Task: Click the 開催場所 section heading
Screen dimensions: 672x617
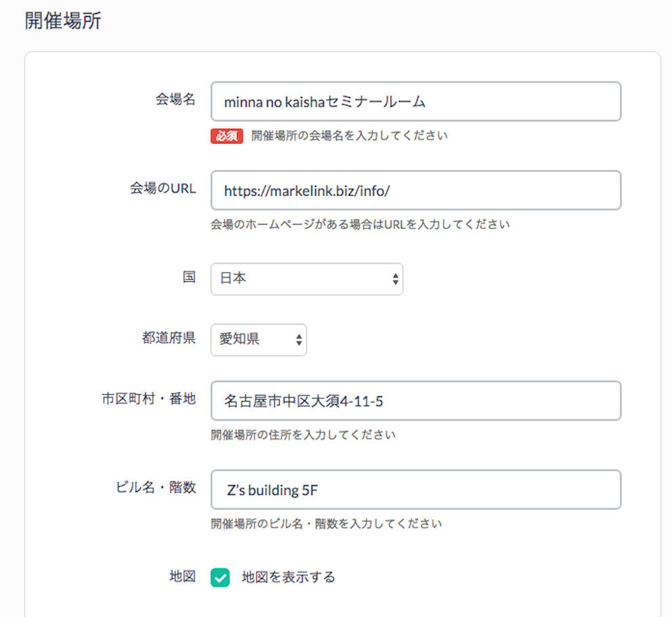Action: (x=63, y=20)
